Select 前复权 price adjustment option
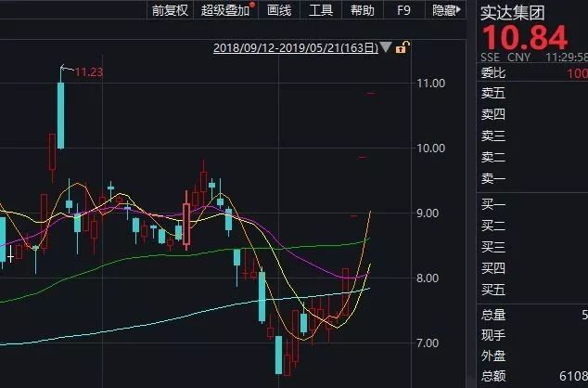Viewport: 588px width, 388px height. point(170,10)
